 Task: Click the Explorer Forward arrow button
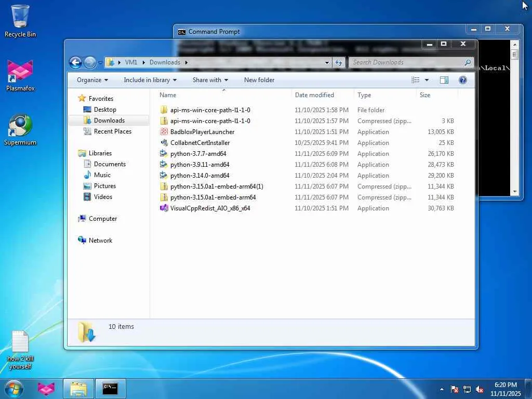pyautogui.click(x=89, y=62)
